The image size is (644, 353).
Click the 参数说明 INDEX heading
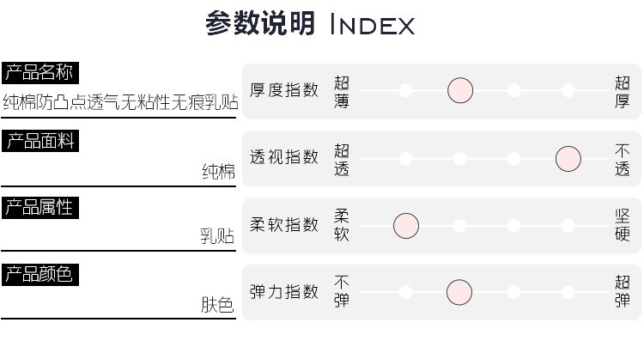pyautogui.click(x=309, y=24)
